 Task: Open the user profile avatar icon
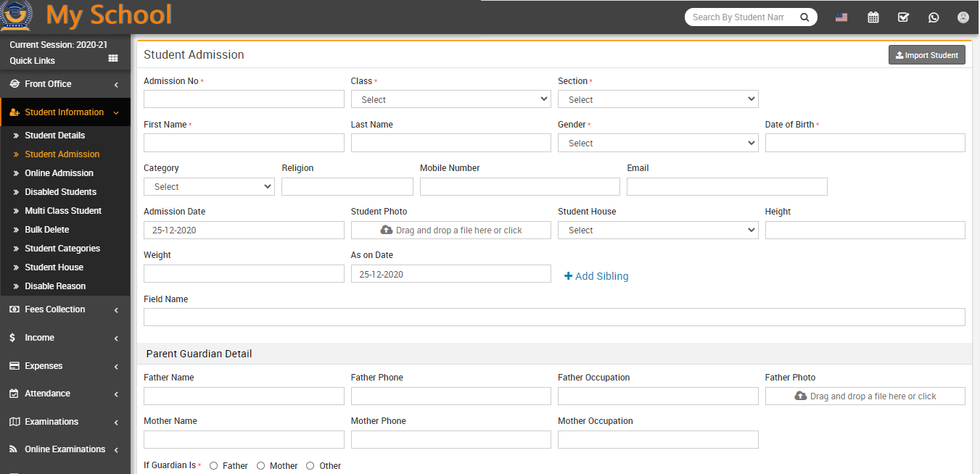coord(963,17)
